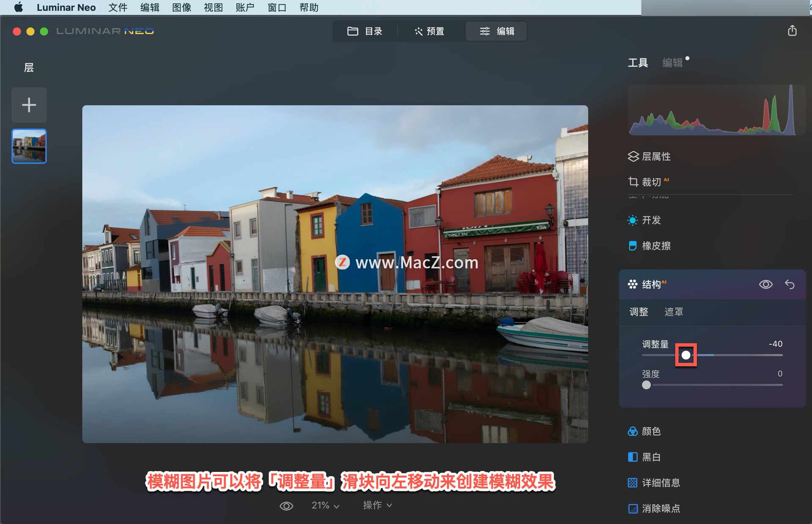Open 层属性 layer properties

[x=649, y=156]
